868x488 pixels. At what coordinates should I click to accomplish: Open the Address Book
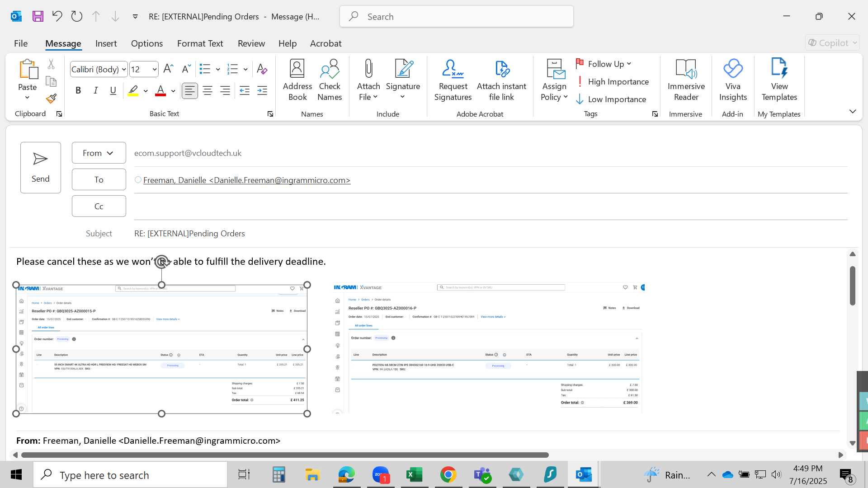click(x=297, y=80)
